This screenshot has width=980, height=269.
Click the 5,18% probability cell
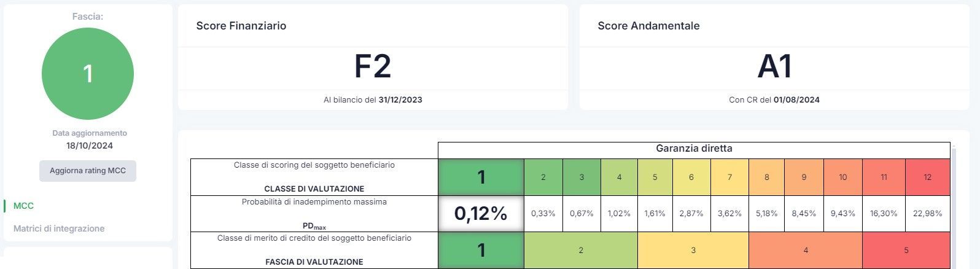[x=767, y=214]
